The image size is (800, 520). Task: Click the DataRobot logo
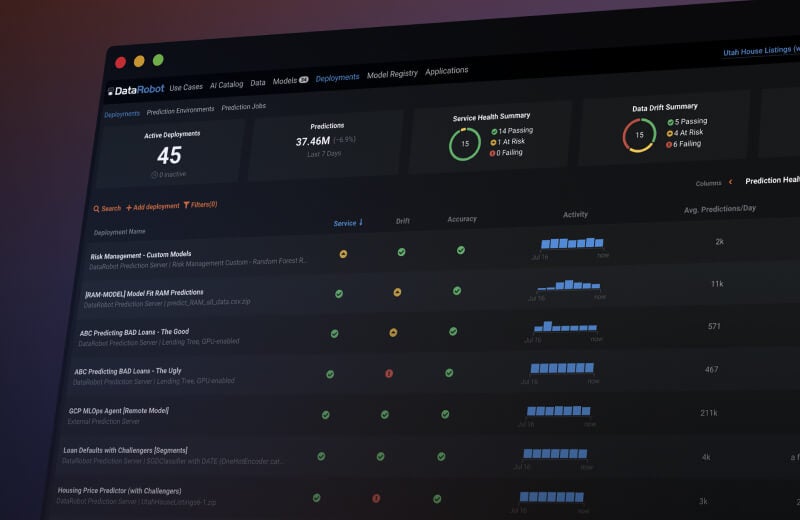[136, 90]
